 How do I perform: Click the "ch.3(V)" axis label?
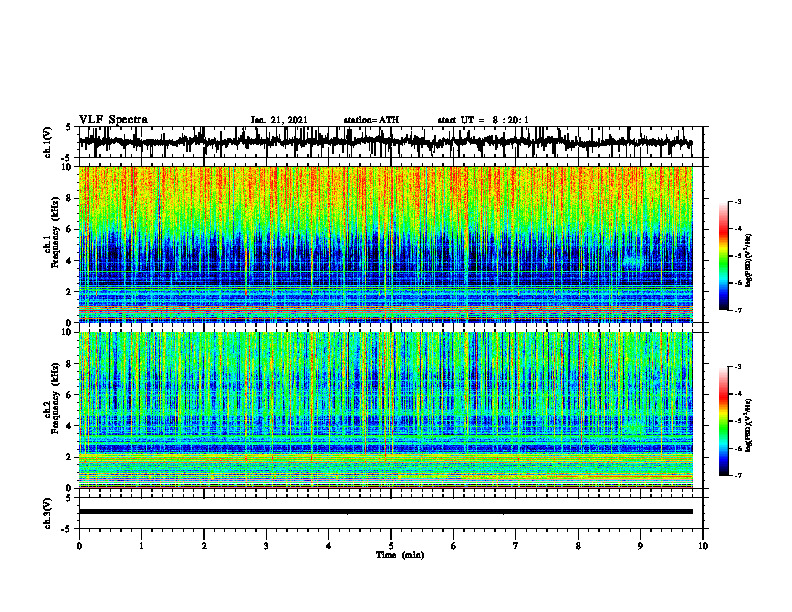tap(48, 513)
